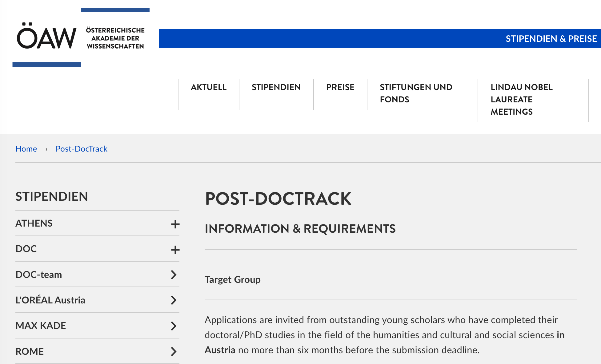Click the INFORMATION & REQUIREMENTS heading
601x364 pixels.
pos(301,229)
